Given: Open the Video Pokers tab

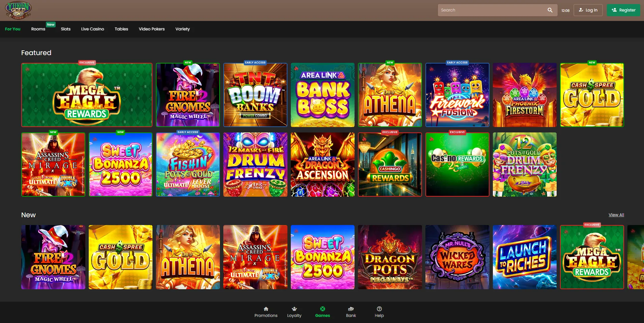Looking at the screenshot, I should (x=152, y=29).
